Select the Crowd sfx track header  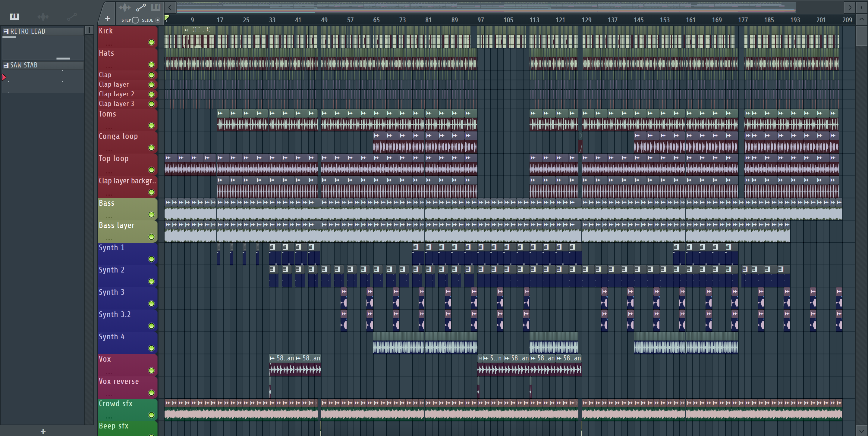127,410
